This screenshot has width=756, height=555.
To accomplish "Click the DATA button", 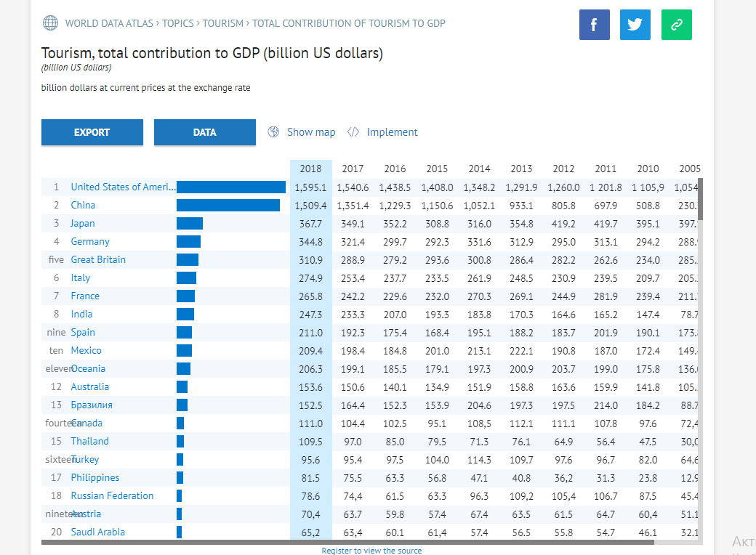I will click(x=205, y=132).
